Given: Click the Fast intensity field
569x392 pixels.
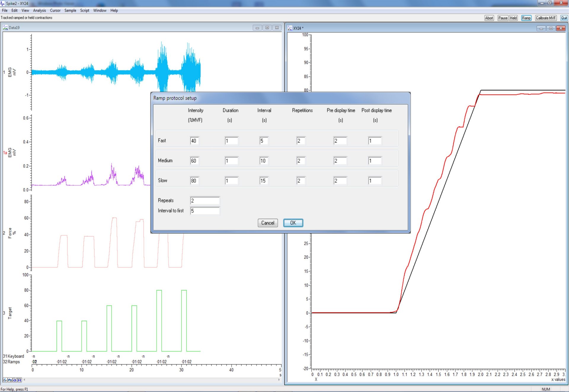Looking at the screenshot, I should tap(195, 141).
